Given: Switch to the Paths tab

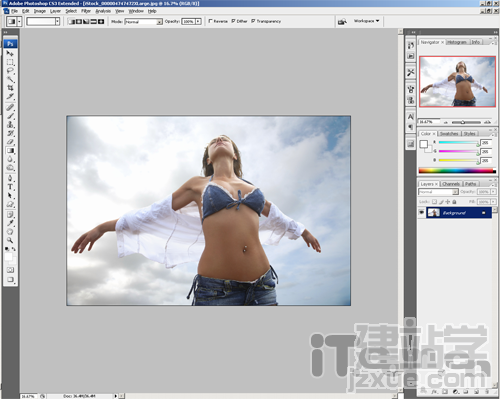Looking at the screenshot, I should coord(470,184).
